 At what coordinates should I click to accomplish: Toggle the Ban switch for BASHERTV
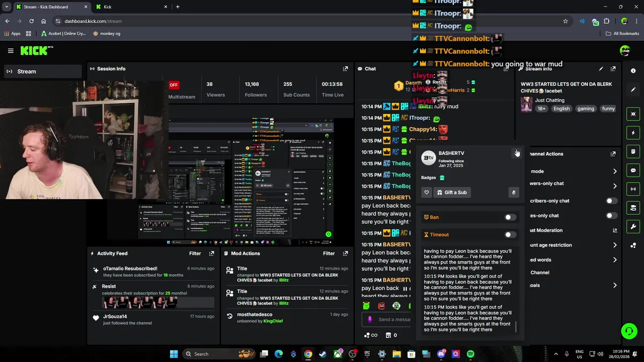(x=510, y=217)
